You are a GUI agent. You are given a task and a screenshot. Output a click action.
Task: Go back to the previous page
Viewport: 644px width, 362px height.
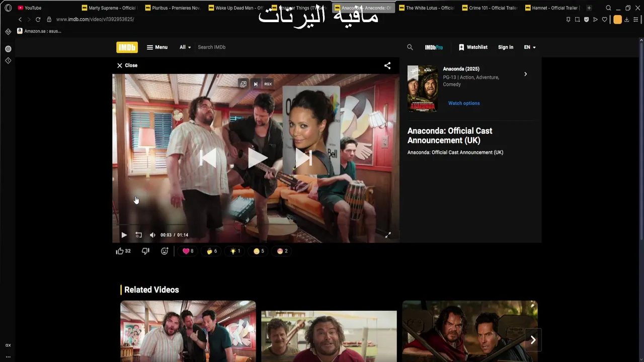[x=20, y=20]
